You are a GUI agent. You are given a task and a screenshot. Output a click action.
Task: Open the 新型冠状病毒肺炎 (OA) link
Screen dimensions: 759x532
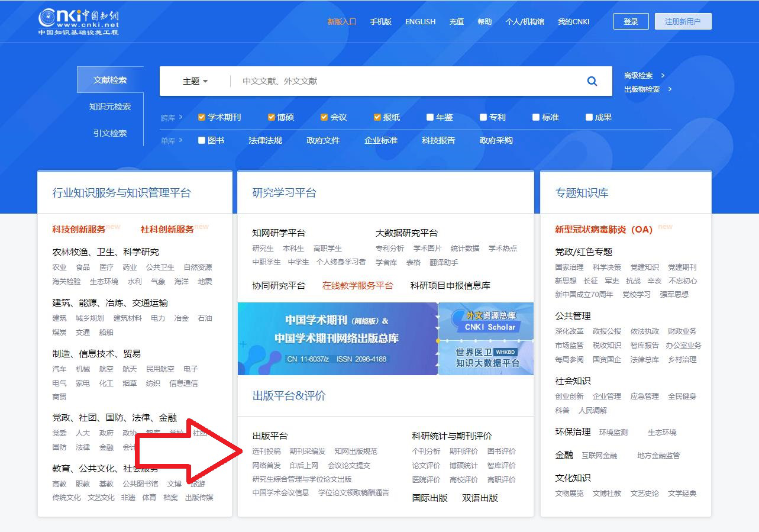[603, 229]
